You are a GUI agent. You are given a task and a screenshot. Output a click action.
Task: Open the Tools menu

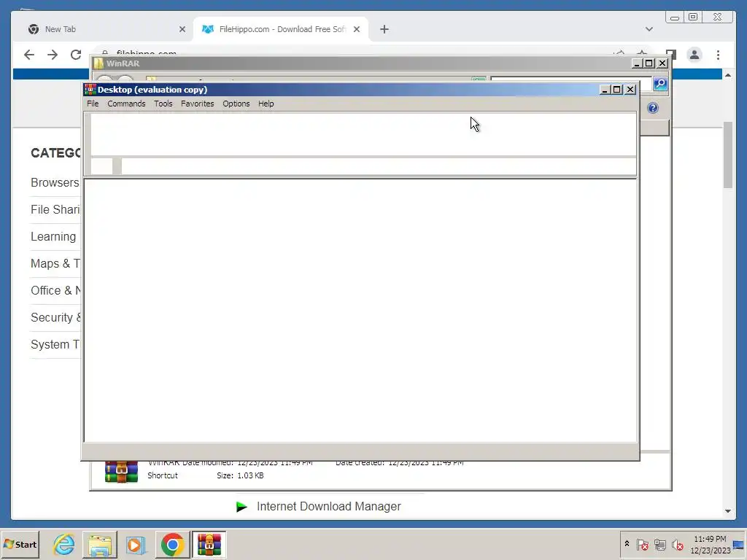[163, 104]
